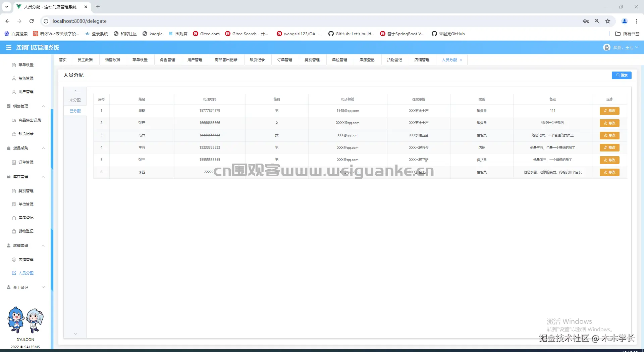644x352 pixels.
Task: Switch to the 首页 tab
Action: [x=63, y=60]
